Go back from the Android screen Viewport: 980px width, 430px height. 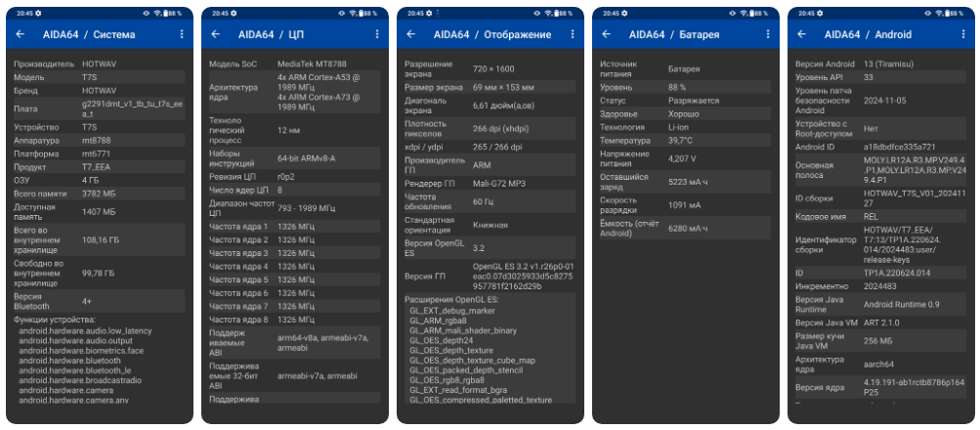pyautogui.click(x=802, y=34)
